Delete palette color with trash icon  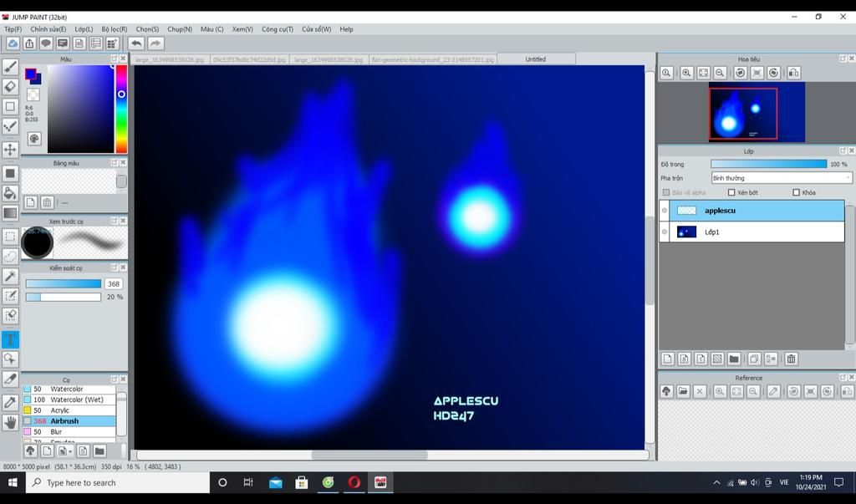pyautogui.click(x=47, y=202)
